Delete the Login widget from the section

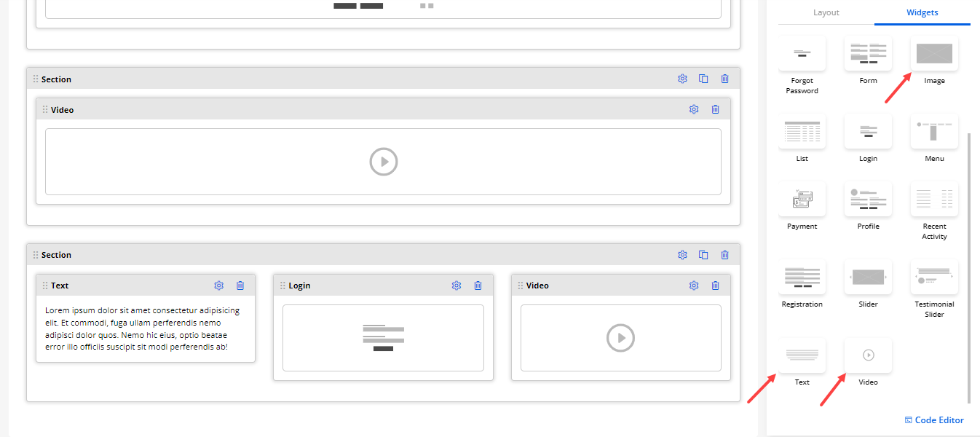(x=478, y=286)
